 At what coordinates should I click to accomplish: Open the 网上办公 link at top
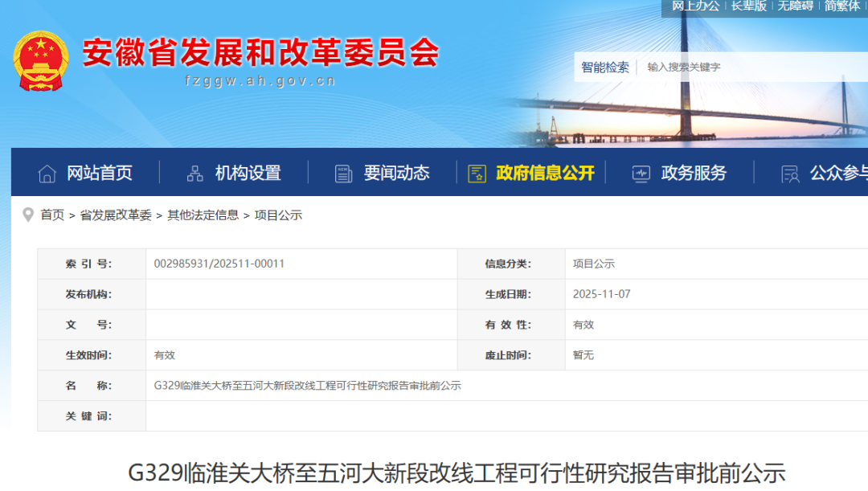[x=695, y=6]
